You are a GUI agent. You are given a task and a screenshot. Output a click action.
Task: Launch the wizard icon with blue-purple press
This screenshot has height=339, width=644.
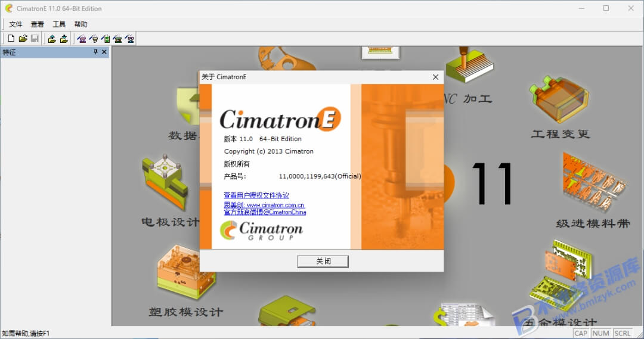pyautogui.click(x=130, y=39)
